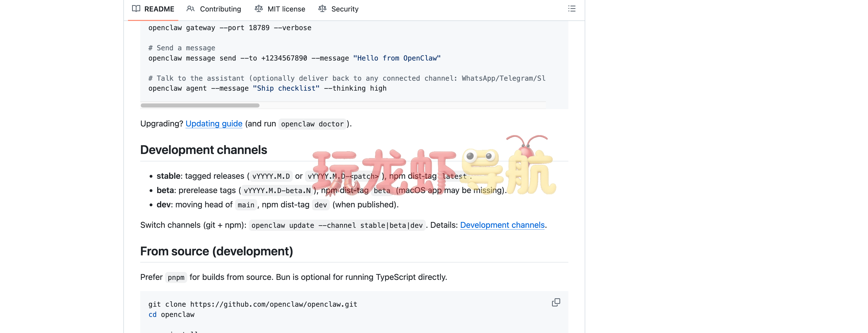
Task: Switch to the Contributing tab
Action: (x=214, y=9)
